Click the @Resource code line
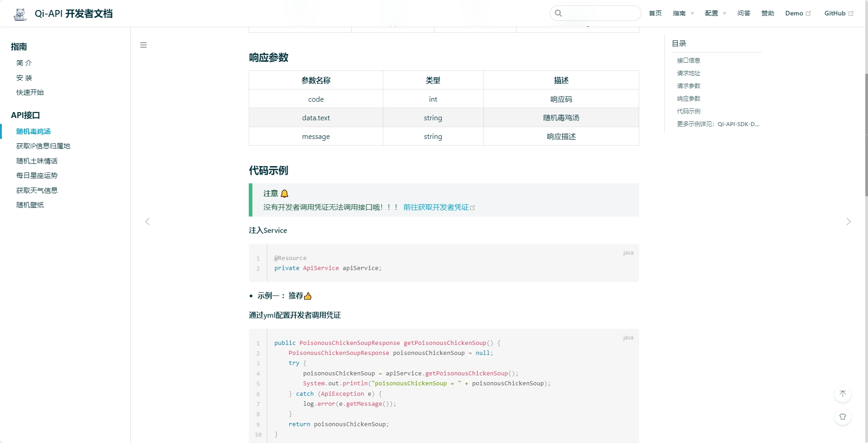868x443 pixels. tap(291, 258)
